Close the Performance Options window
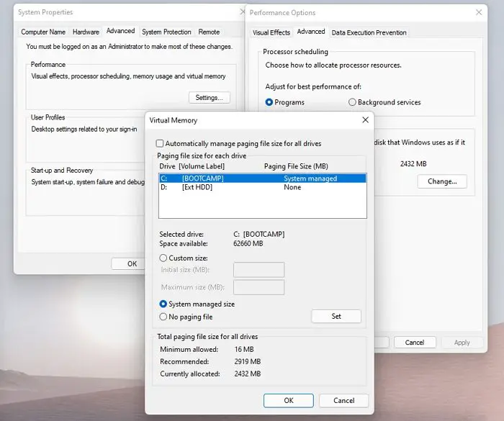Viewport: 504px width, 421px height. [479, 12]
